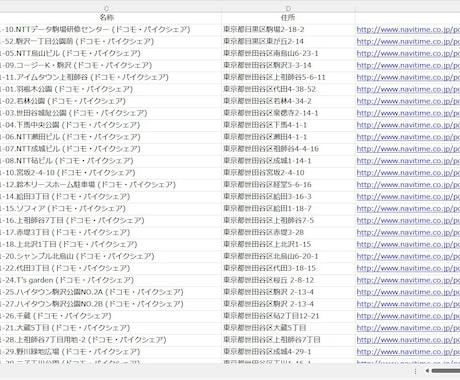Select the address cell 瀬田4-1-1
Image resolution: width=460 pixels, height=380 pixels.
[288, 137]
